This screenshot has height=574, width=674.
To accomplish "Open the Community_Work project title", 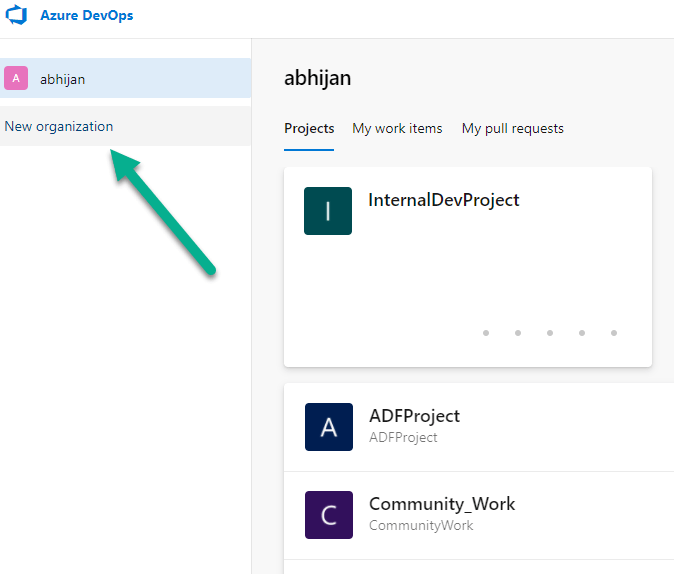I will [442, 504].
